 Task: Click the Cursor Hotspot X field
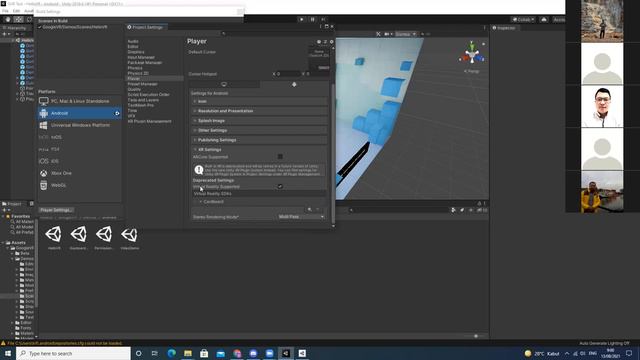[x=288, y=74]
